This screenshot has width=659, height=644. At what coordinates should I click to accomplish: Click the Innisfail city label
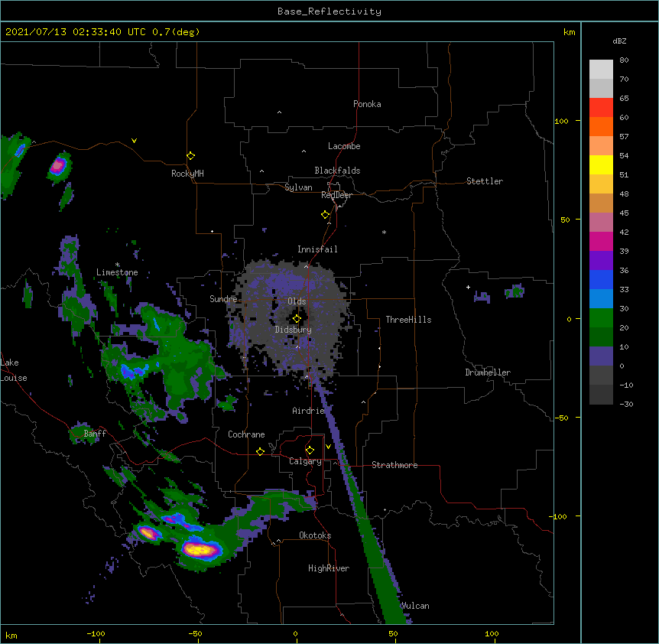317,249
